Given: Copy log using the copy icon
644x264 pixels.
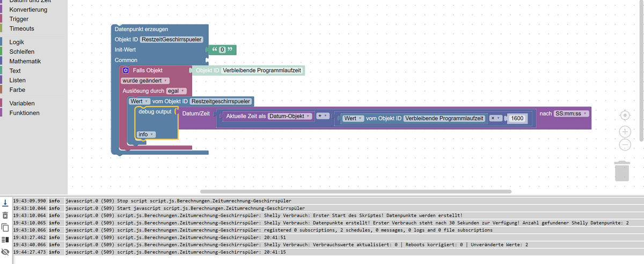Looking at the screenshot, I should point(5,227).
